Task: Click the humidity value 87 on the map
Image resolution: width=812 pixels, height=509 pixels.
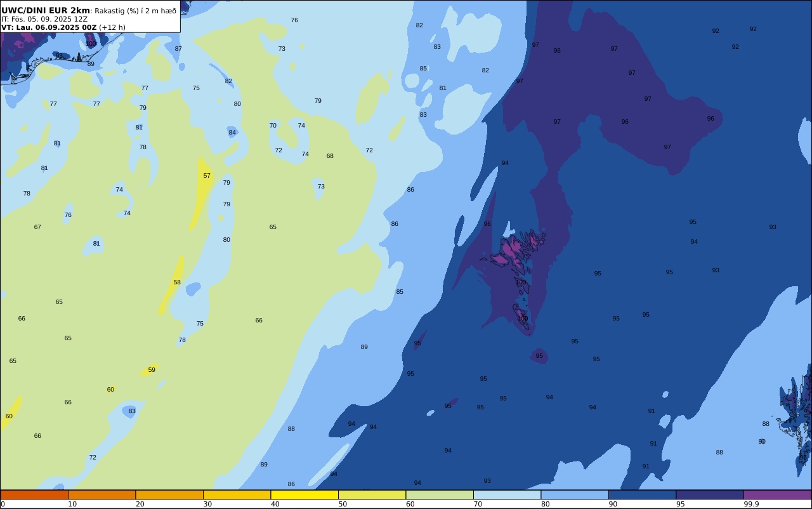Action: (178, 49)
